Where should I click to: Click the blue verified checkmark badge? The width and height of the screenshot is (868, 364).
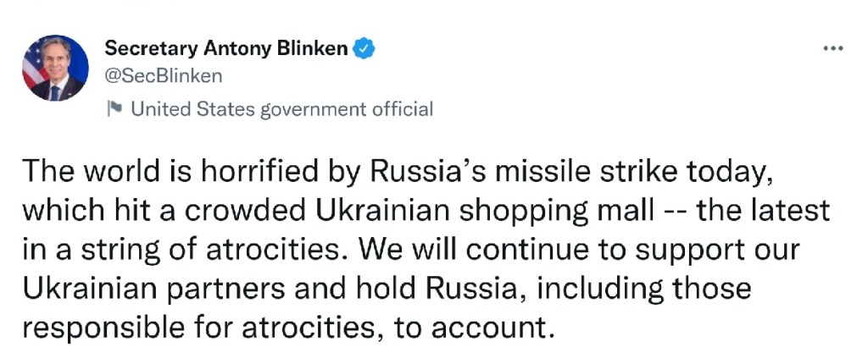coord(364,49)
